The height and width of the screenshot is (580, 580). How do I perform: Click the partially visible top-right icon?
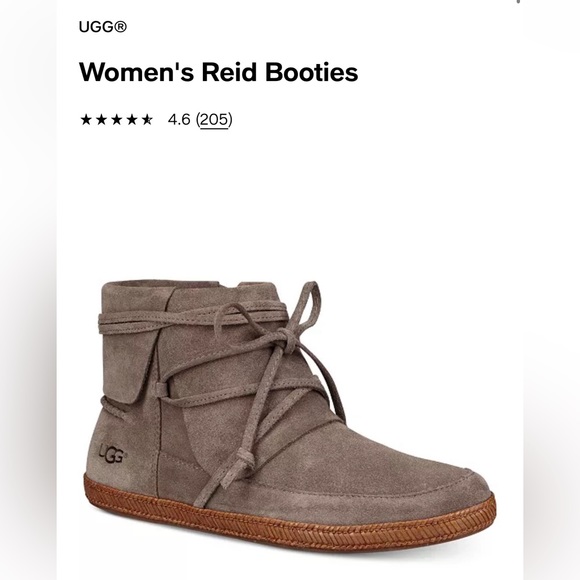pyautogui.click(x=518, y=1)
